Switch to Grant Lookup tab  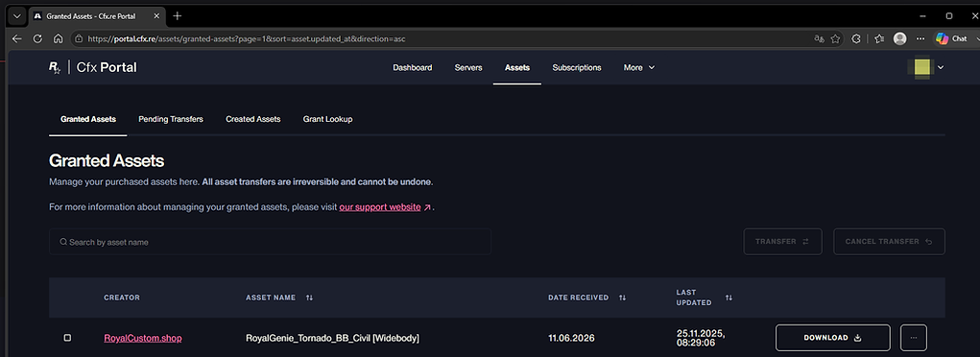click(x=327, y=119)
